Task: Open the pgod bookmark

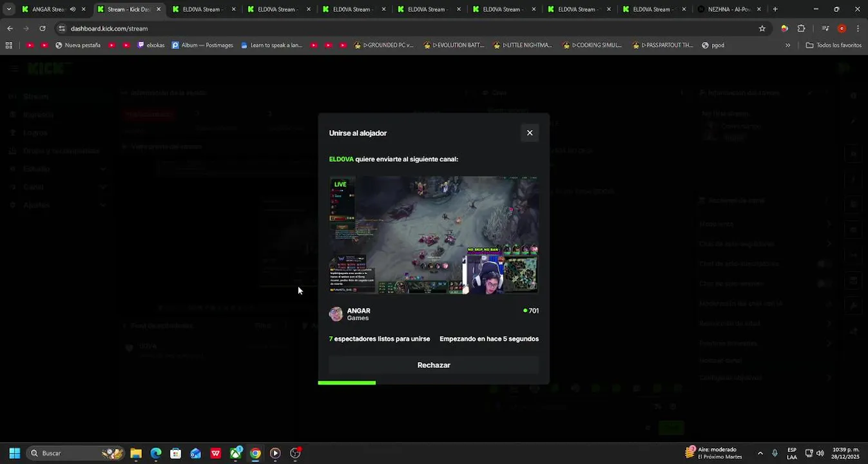Action: 713,45
